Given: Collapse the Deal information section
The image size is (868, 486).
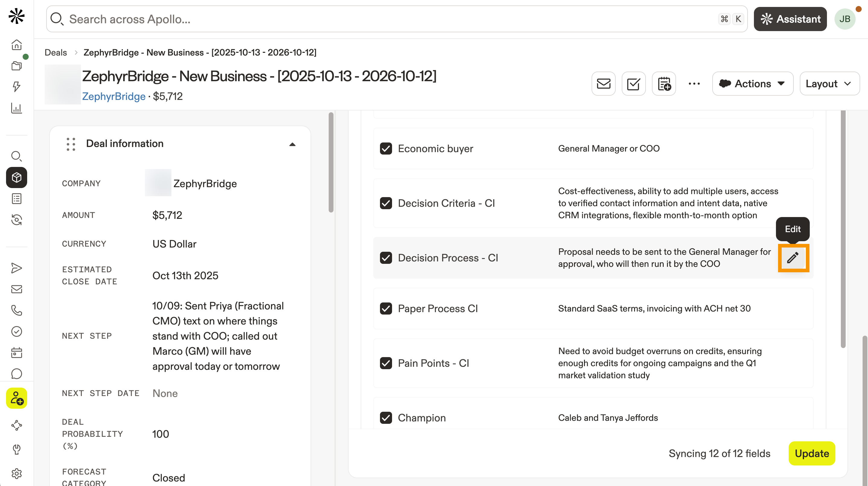Looking at the screenshot, I should 292,144.
